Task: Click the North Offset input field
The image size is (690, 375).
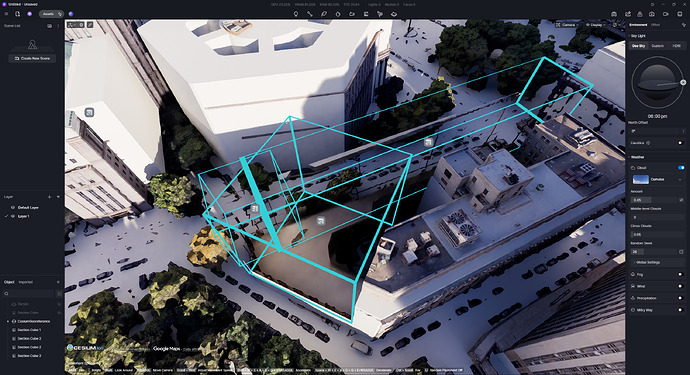Action: 657,131
